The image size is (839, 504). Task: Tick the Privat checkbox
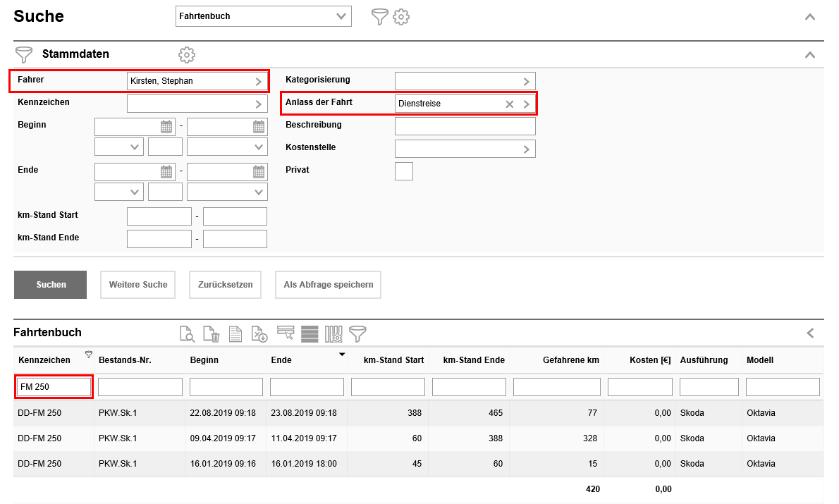404,171
